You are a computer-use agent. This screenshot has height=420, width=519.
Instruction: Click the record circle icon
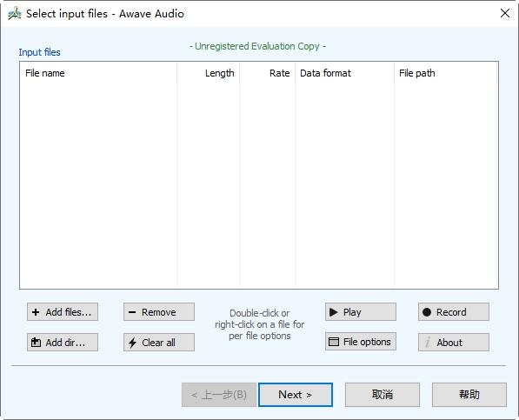point(427,312)
